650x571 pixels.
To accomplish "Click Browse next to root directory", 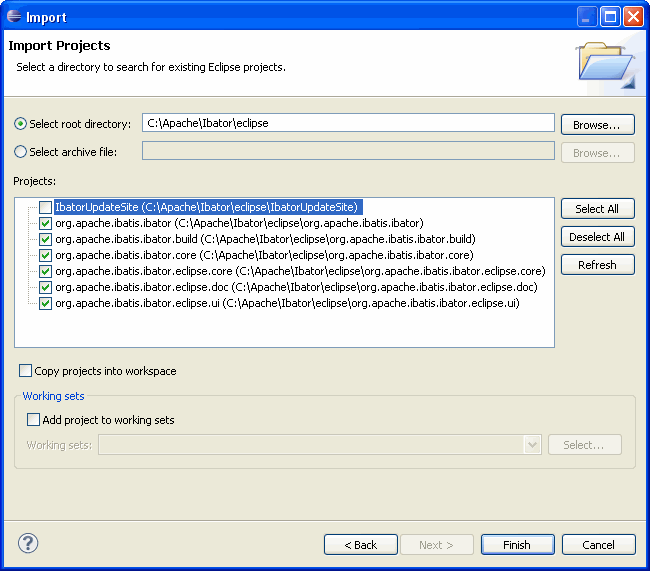I will click(x=597, y=125).
